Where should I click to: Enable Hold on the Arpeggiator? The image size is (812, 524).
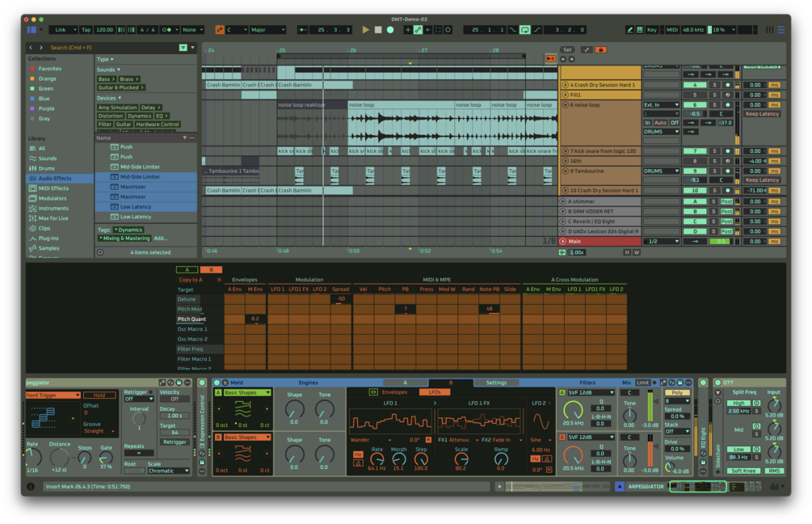[x=99, y=395]
